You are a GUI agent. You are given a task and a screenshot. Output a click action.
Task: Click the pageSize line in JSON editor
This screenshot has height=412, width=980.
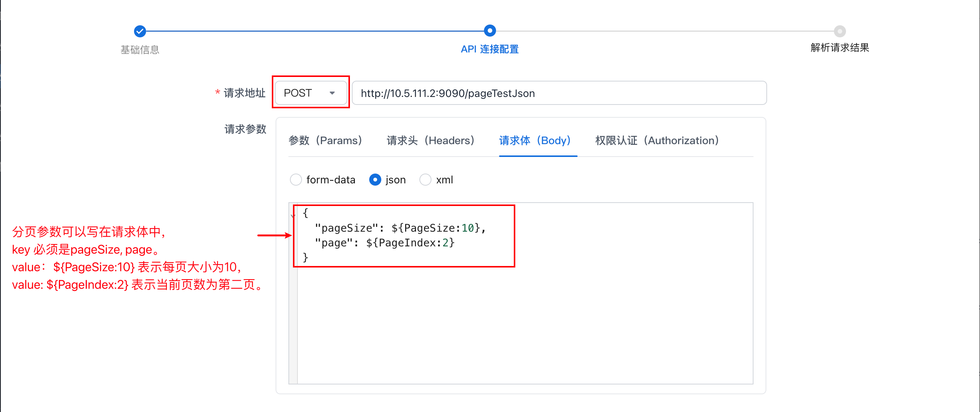(x=399, y=228)
